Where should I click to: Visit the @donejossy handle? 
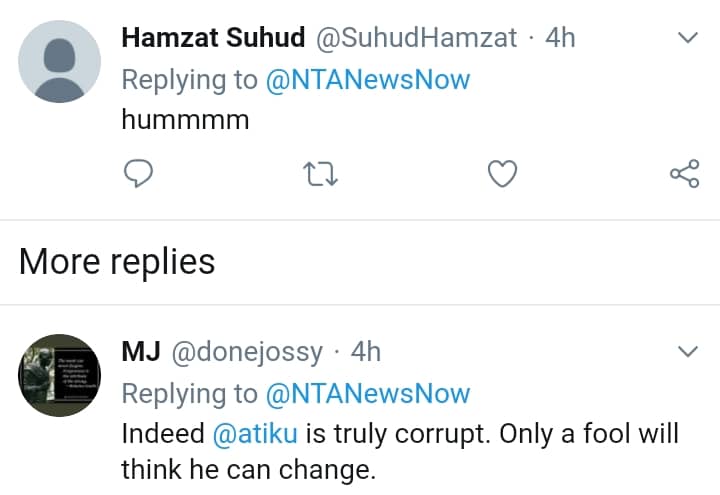click(248, 352)
